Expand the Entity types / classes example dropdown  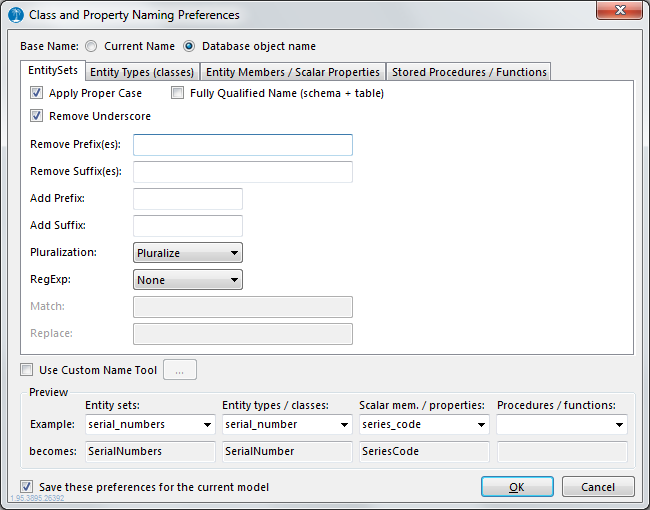point(287,424)
